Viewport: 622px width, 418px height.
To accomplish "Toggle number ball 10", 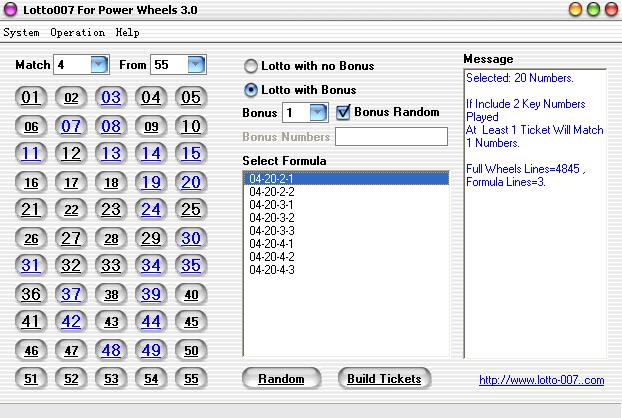I will point(191,126).
